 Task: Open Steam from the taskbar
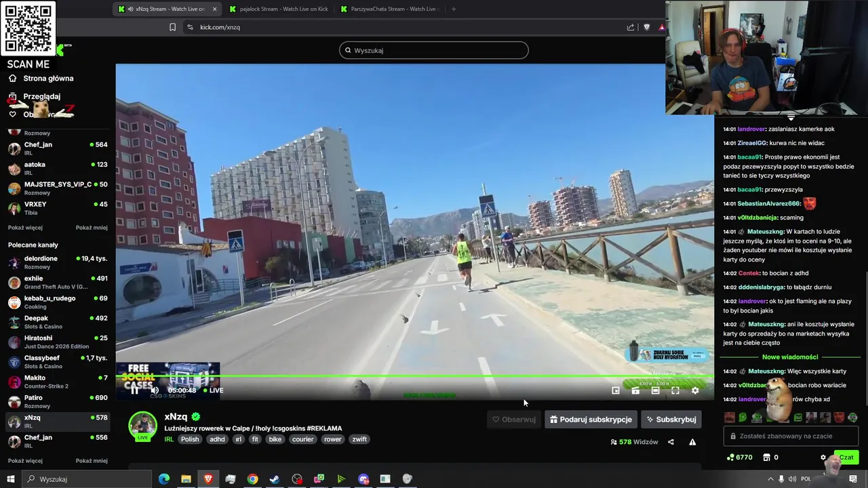click(275, 479)
